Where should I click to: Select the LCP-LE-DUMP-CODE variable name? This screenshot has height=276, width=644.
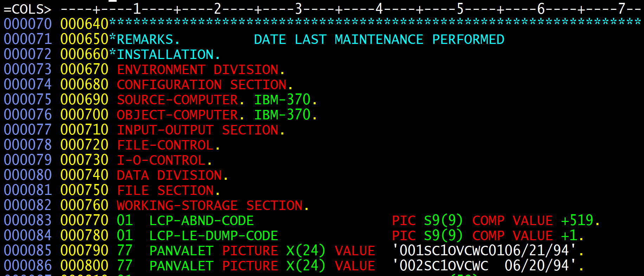(214, 236)
